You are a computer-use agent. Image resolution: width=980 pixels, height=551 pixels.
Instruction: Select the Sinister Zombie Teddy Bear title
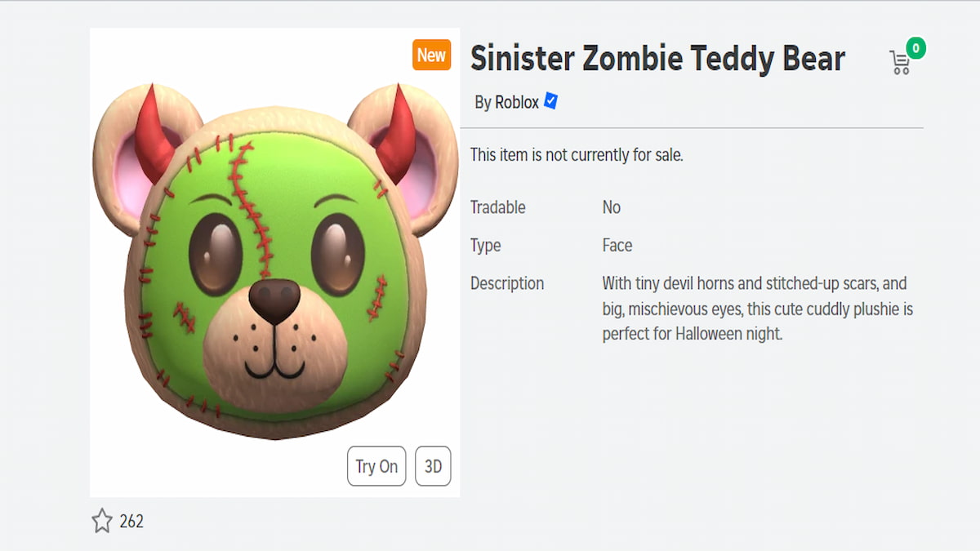[657, 58]
